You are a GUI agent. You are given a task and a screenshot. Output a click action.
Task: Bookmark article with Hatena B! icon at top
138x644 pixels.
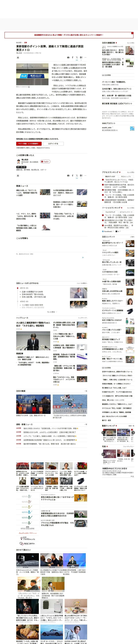click(x=81, y=58)
